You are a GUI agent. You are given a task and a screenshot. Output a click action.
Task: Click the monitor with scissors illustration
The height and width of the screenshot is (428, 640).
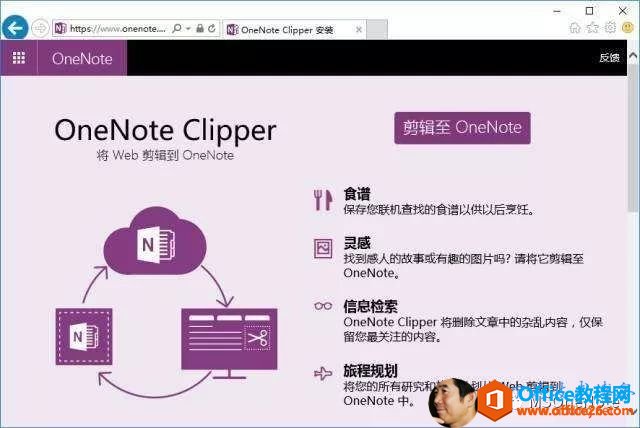(x=229, y=344)
